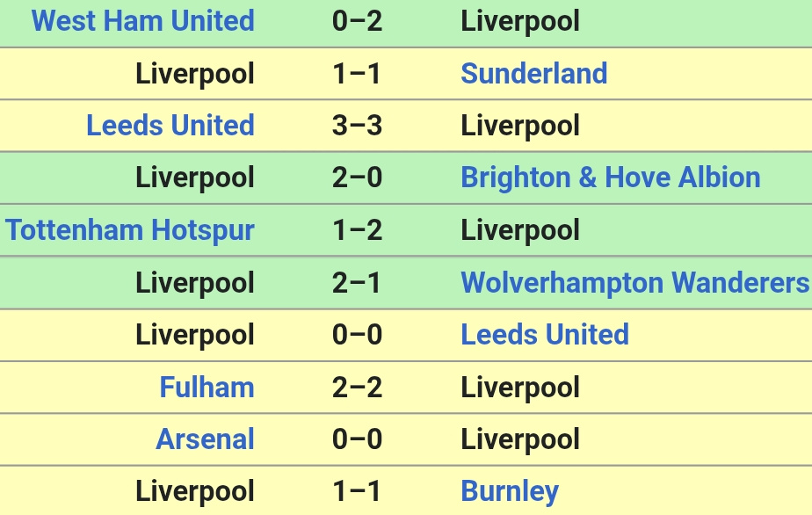812x515 pixels.
Task: Follow the Tottenham Hotspur link
Action: coord(130,230)
